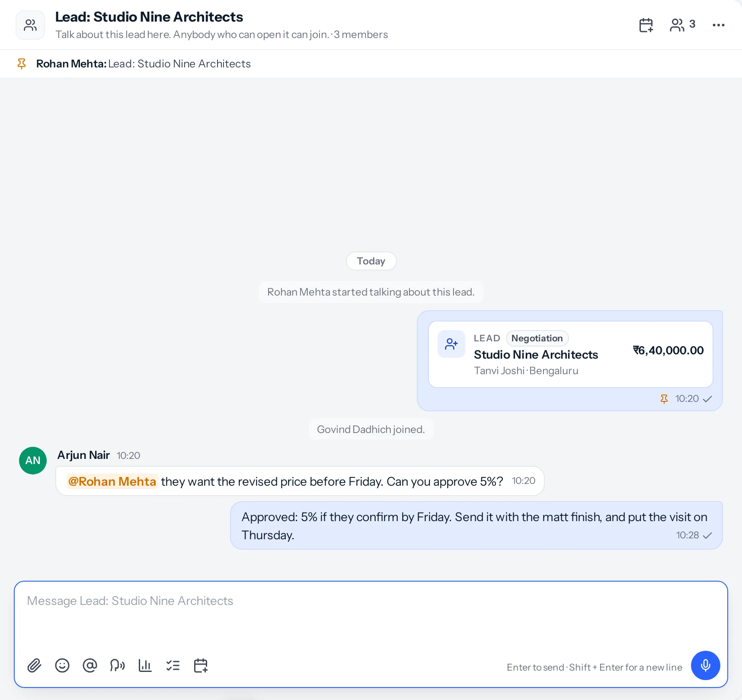
Task: Create a poll with the chart icon
Action: coord(145,665)
